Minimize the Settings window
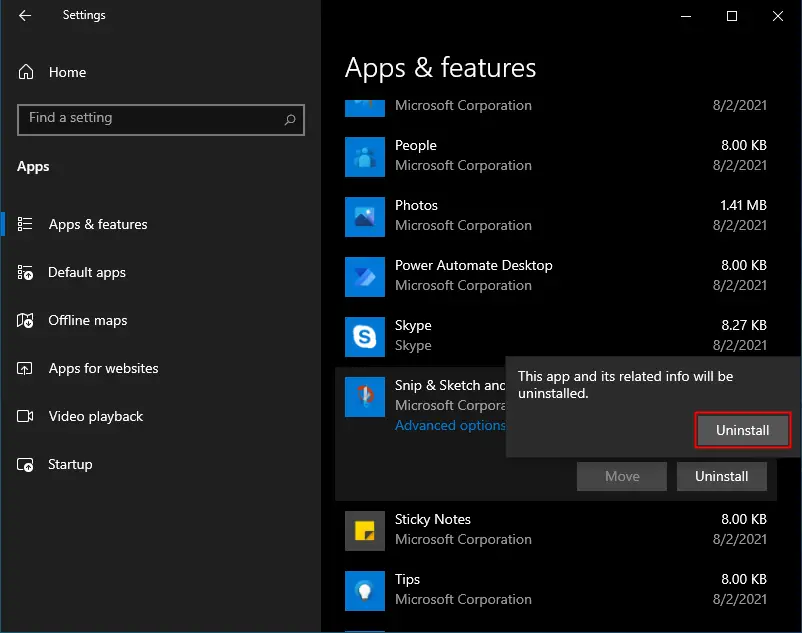Viewport: 802px width, 633px height. point(686,16)
